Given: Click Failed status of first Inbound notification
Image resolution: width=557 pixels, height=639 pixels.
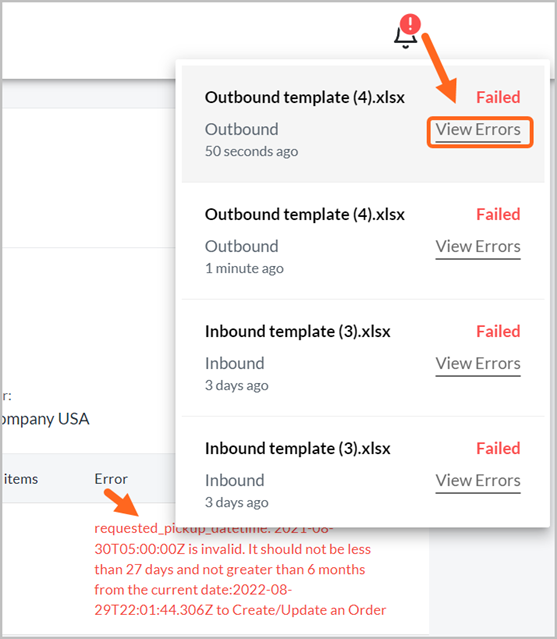Looking at the screenshot, I should pos(498,331).
